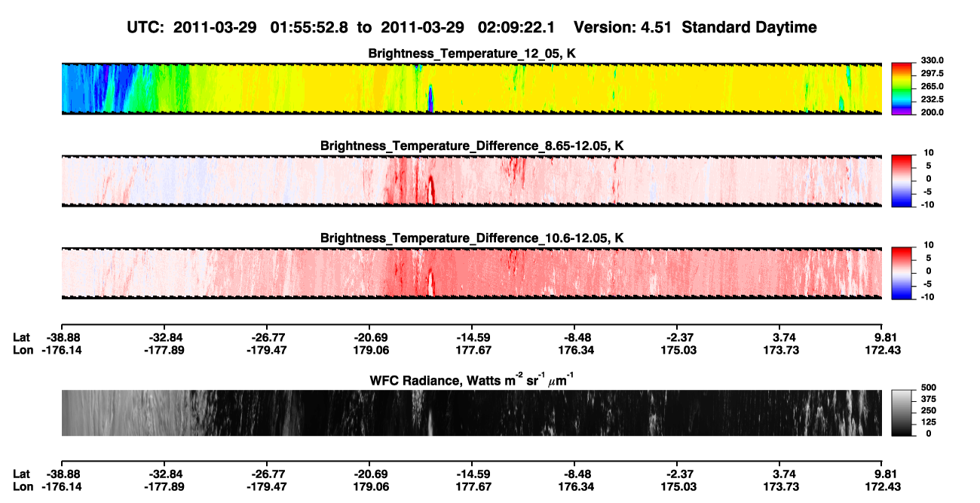Image resolution: width=980 pixels, height=503 pixels.
Task: Click the 'Lon' row label on bottom axis
Action: 23,486
